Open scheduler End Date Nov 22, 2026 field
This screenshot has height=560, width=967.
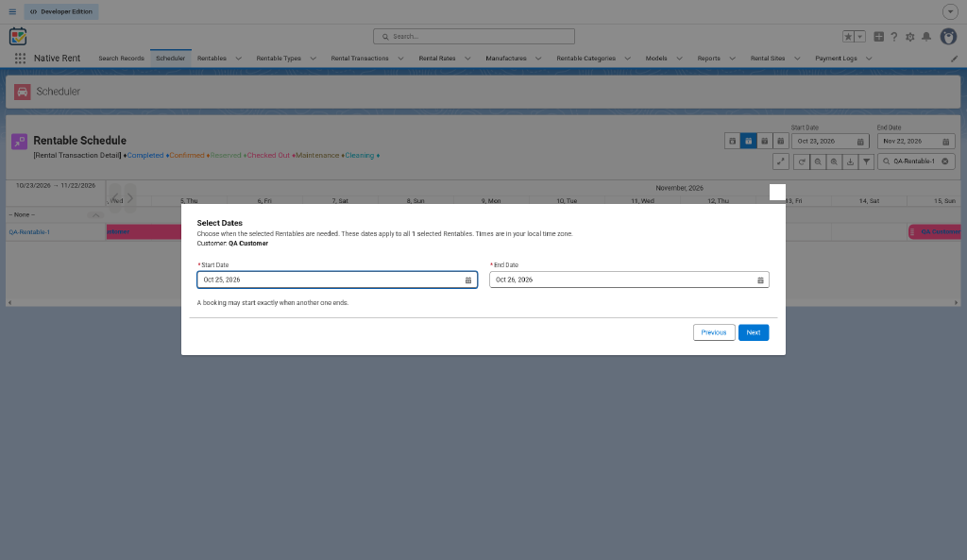[x=916, y=142]
